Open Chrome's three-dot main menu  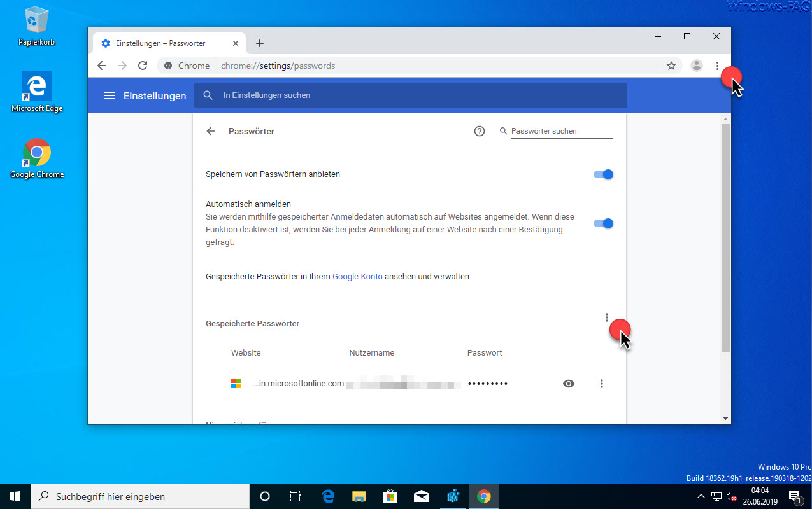717,66
